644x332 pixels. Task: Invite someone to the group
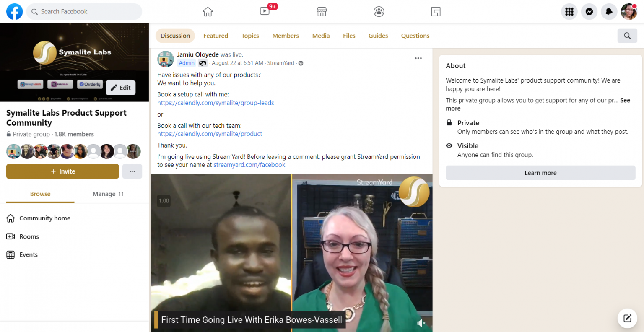pyautogui.click(x=62, y=171)
